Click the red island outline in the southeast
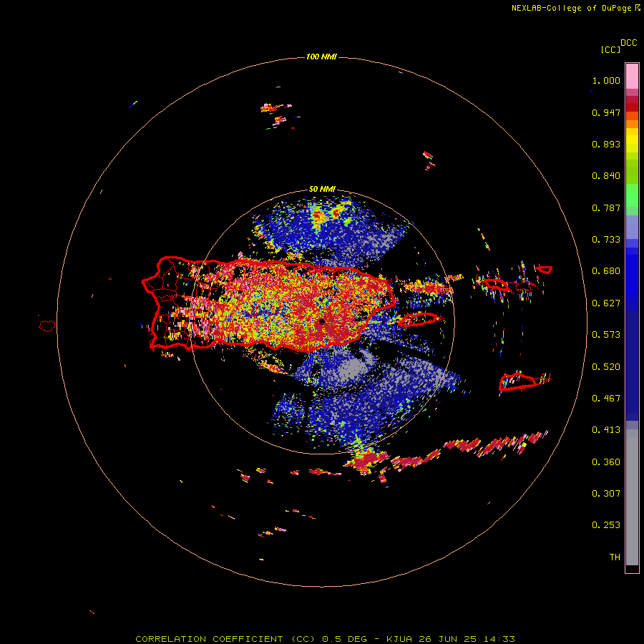This screenshot has width=644, height=644. coord(517,381)
